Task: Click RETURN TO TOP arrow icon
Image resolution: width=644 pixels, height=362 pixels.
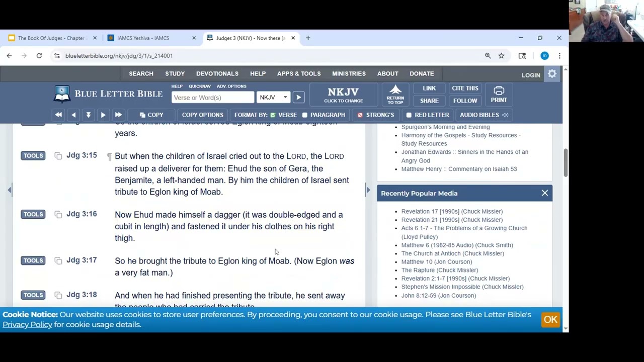Action: click(x=395, y=94)
